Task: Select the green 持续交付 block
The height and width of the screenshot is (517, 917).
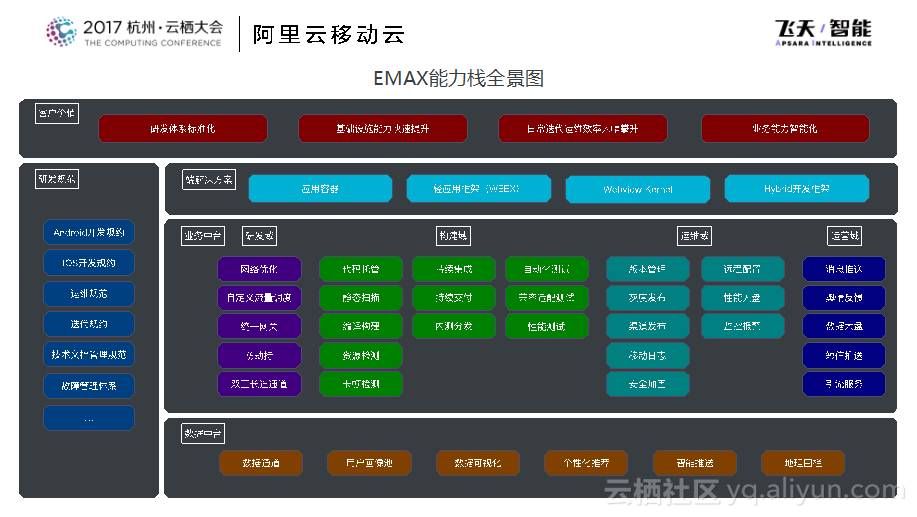Action: click(x=454, y=298)
